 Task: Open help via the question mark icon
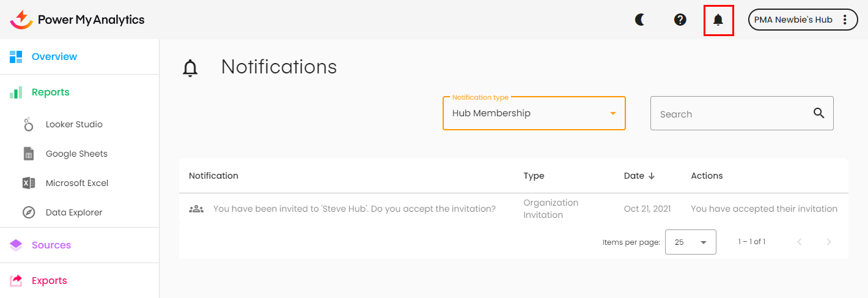tap(680, 20)
